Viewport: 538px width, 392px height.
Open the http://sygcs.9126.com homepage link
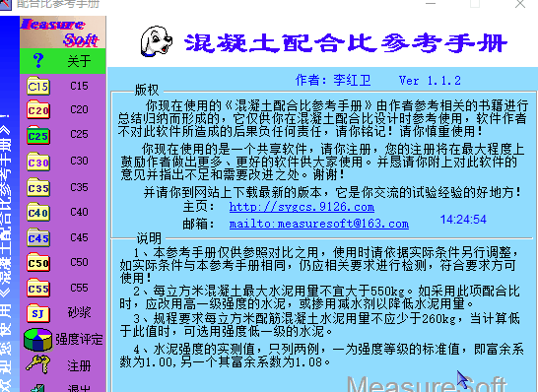pos(302,207)
